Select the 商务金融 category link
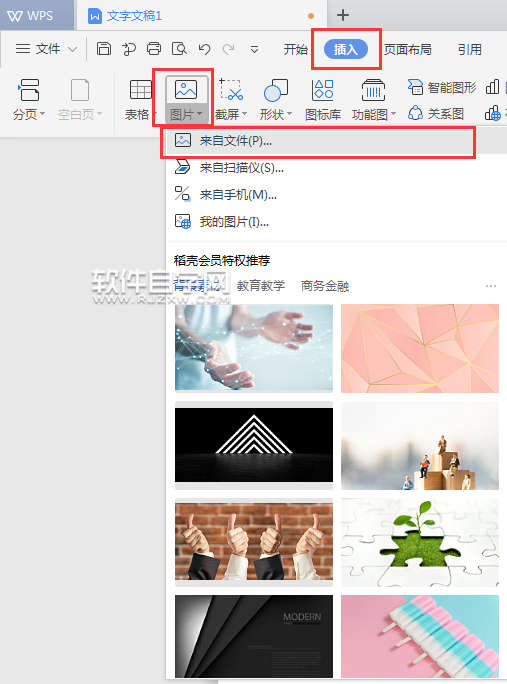 (x=325, y=286)
